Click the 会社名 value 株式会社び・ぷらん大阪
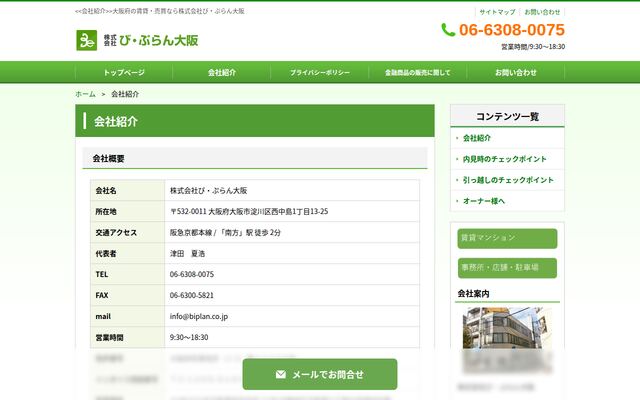This screenshot has height=400, width=640. tap(209, 191)
